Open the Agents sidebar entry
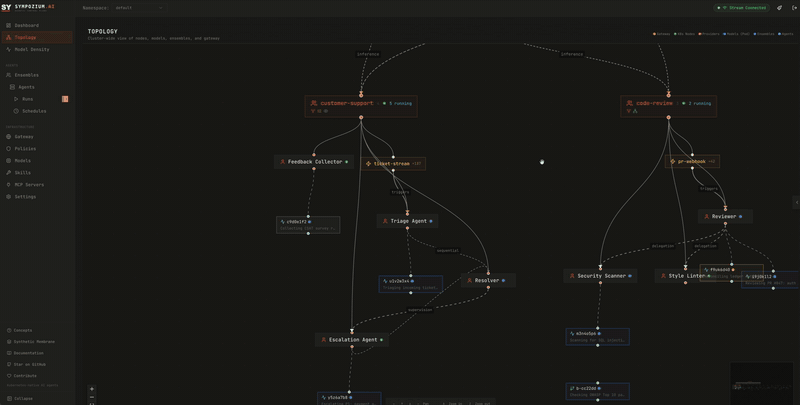This screenshot has width=800, height=405. tap(37, 87)
